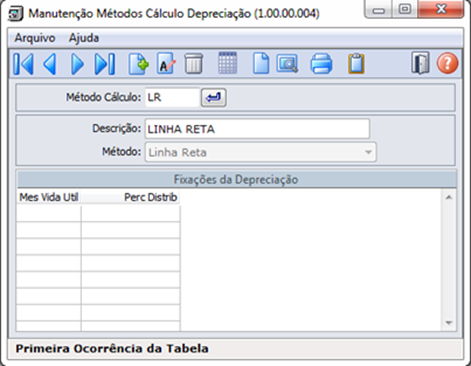471x366 pixels.
Task: Open search with the magnifier icon
Action: point(287,64)
